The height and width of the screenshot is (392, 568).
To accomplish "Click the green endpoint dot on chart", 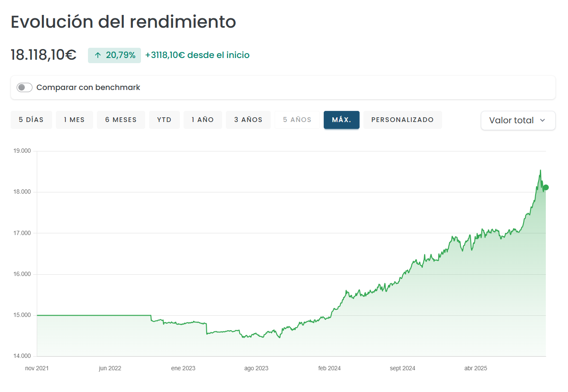I will pyautogui.click(x=545, y=188).
